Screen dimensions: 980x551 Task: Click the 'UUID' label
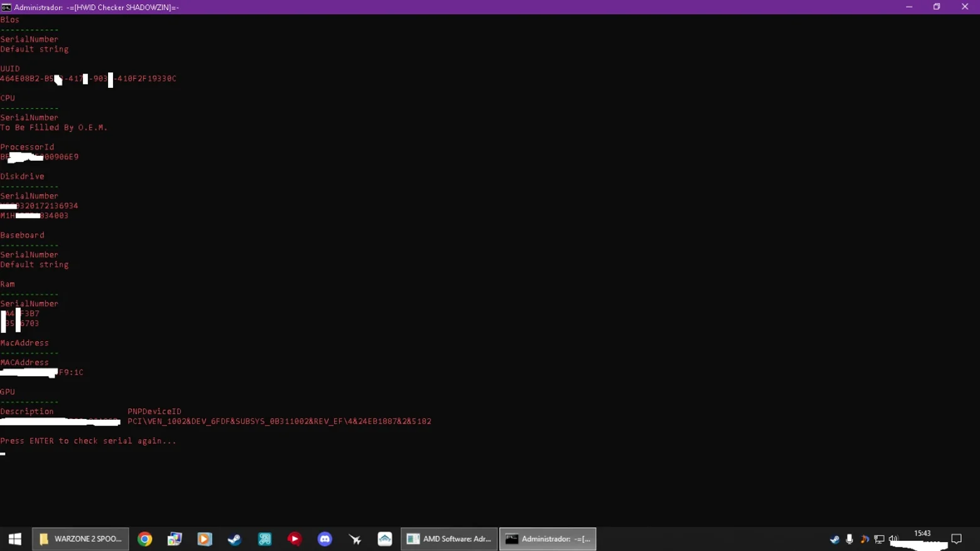[10, 68]
